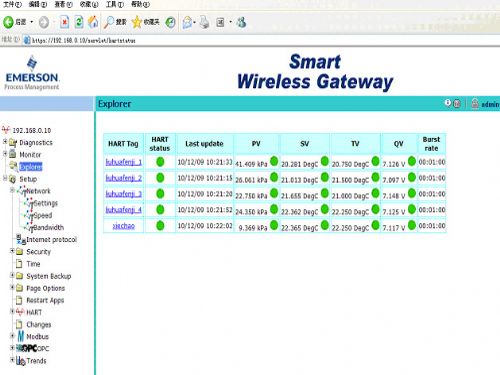
Task: Click the Stop loading page icon
Action: click(64, 22)
